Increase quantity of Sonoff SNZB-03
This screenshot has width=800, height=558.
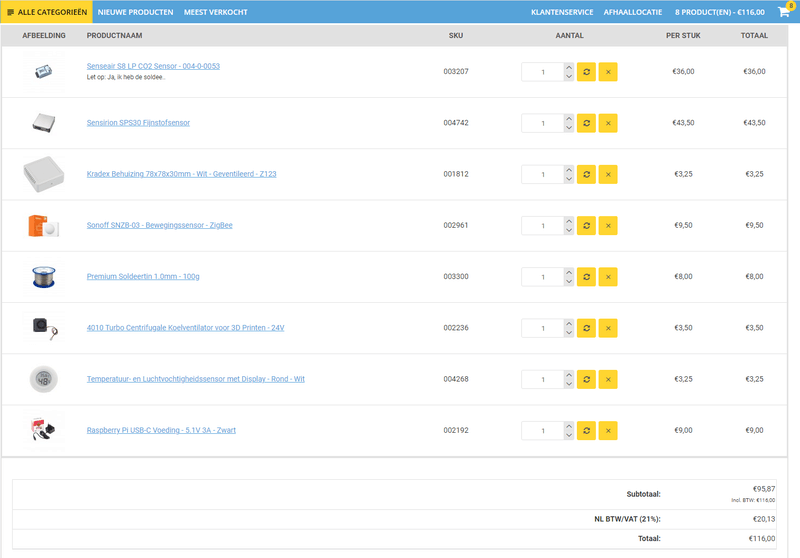click(569, 221)
